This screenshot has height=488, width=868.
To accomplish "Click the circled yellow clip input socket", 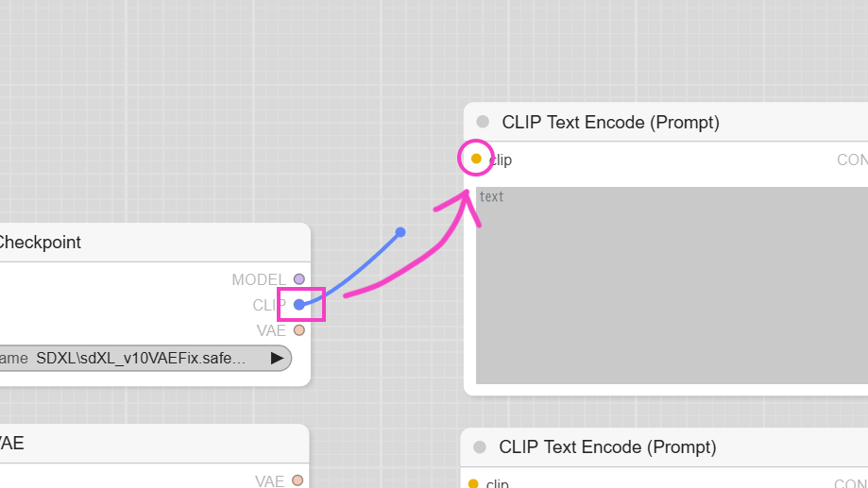I will pyautogui.click(x=476, y=159).
